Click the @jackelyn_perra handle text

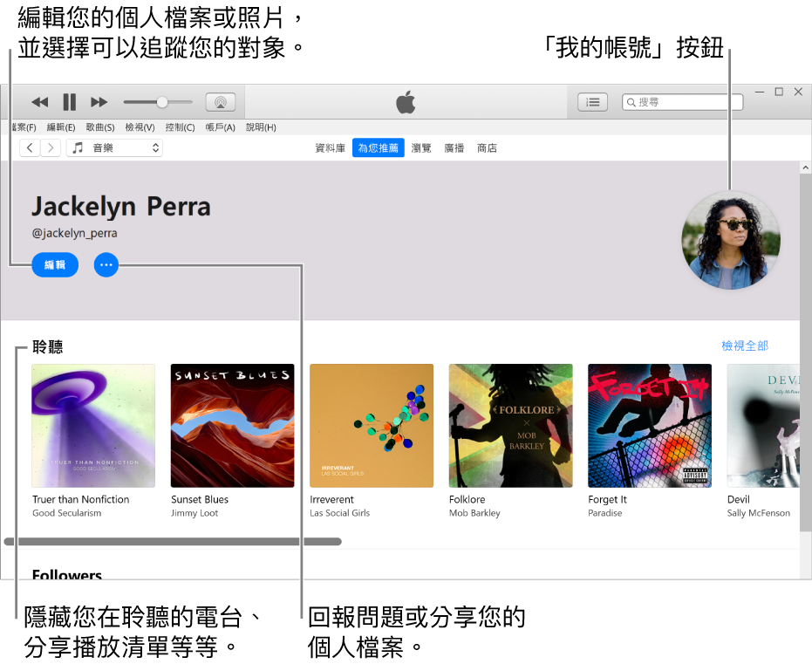coord(75,234)
